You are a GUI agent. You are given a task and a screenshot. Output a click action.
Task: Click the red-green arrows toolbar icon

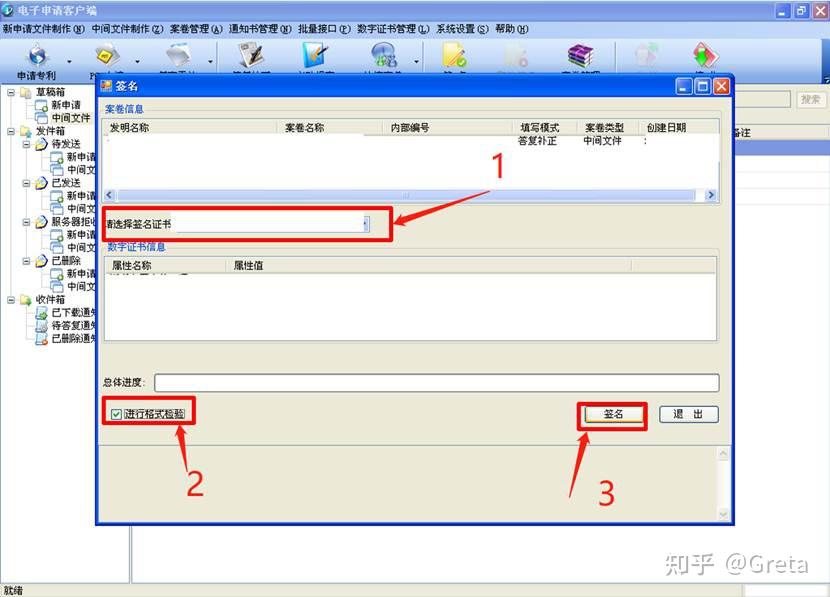705,55
